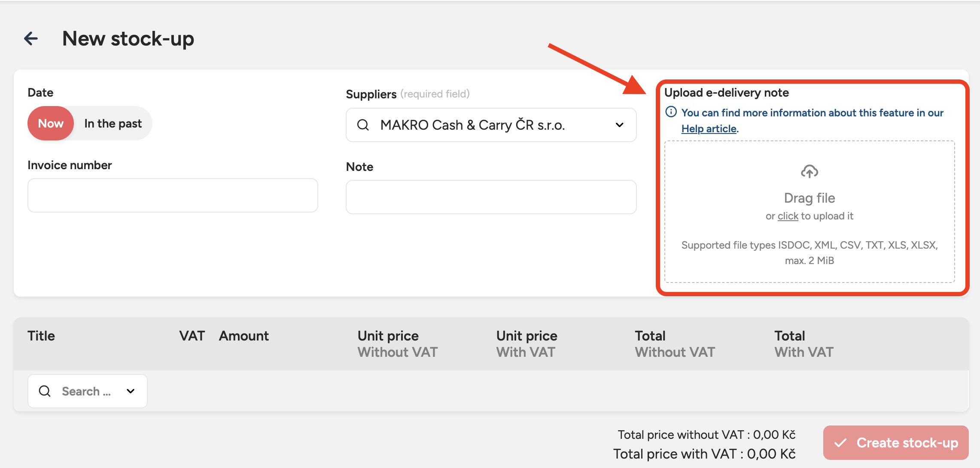Image resolution: width=980 pixels, height=468 pixels.
Task: Open the item Search dropdown arrow
Action: pos(131,391)
